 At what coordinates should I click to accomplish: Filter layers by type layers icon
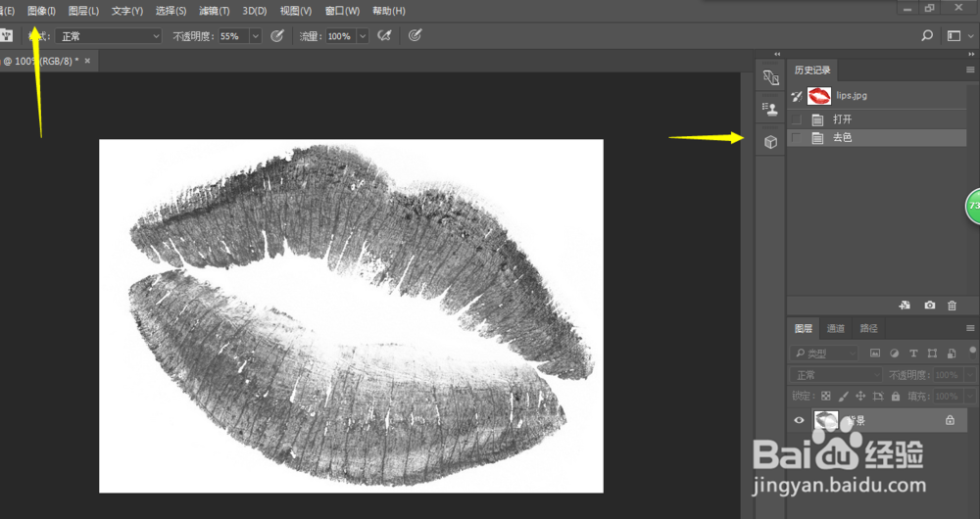click(913, 354)
